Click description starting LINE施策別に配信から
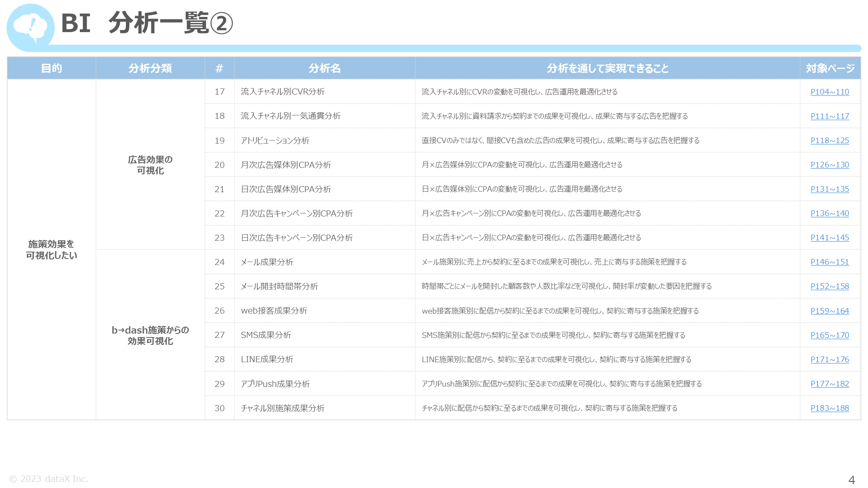This screenshot has height=488, width=868. (x=556, y=360)
